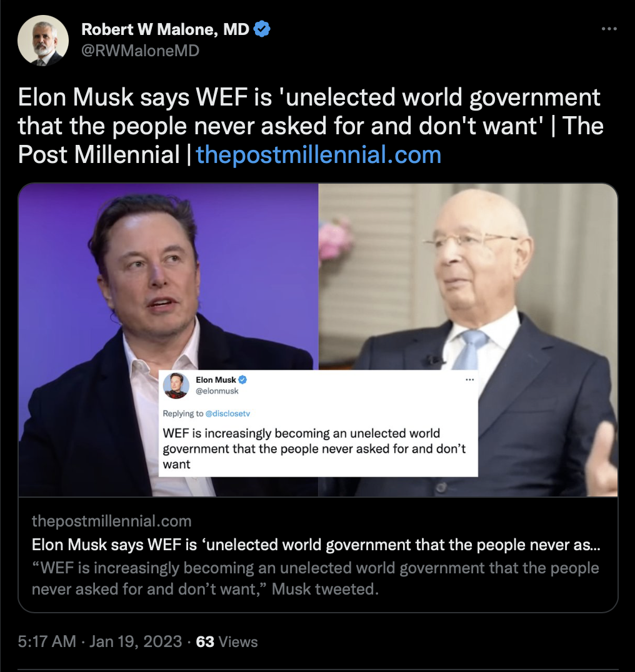Follow the blue thepostmillennial.com link in tweet text
The image size is (635, 672).
(319, 155)
